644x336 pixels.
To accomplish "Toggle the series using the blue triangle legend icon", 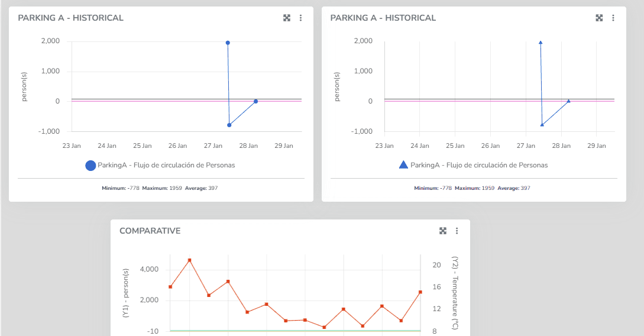I will point(403,165).
